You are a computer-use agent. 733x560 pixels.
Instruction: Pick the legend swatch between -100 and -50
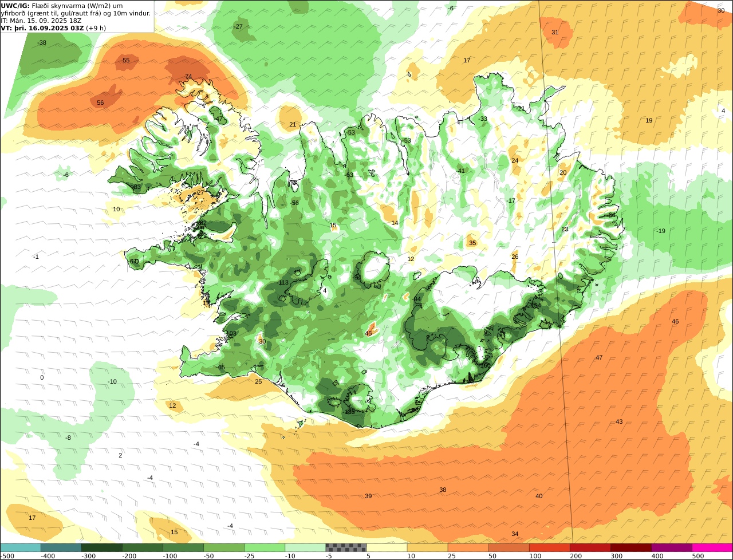pyautogui.click(x=183, y=547)
